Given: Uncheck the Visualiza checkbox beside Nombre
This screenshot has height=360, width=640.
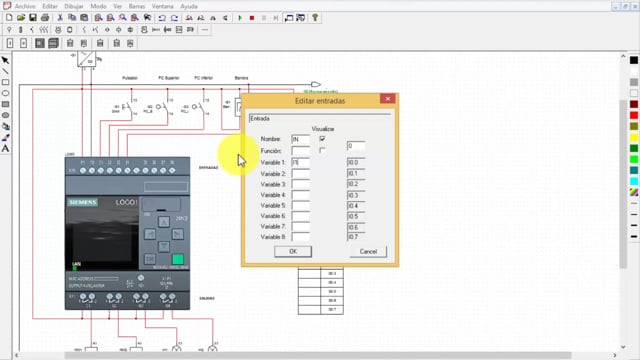Looking at the screenshot, I should 322,139.
